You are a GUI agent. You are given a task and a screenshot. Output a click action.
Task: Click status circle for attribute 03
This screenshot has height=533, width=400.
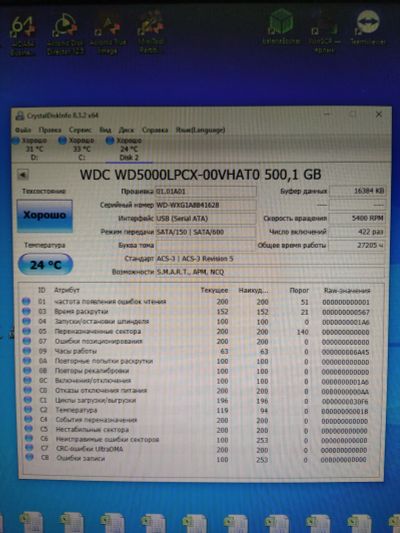point(26,311)
